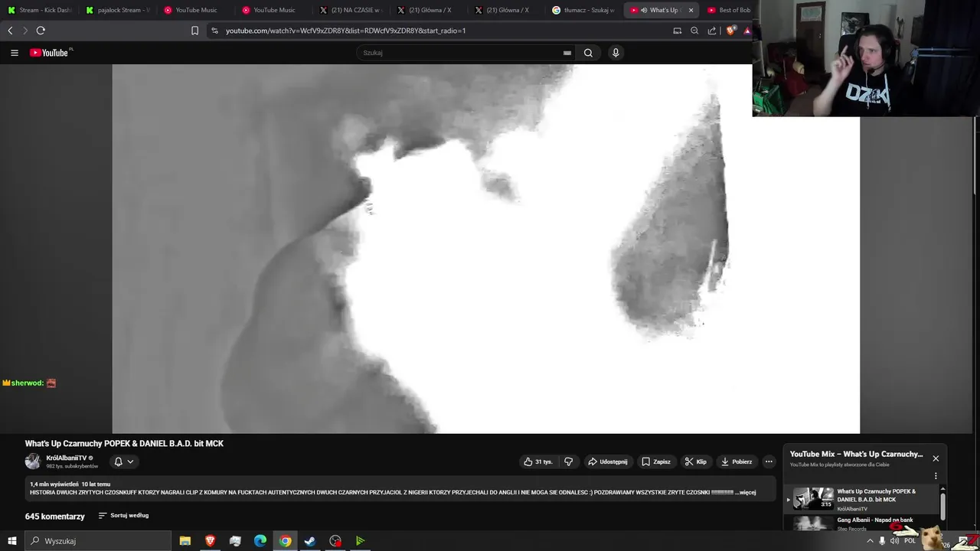Switch to the pajalock Stream tab
The width and height of the screenshot is (980, 551).
(118, 10)
